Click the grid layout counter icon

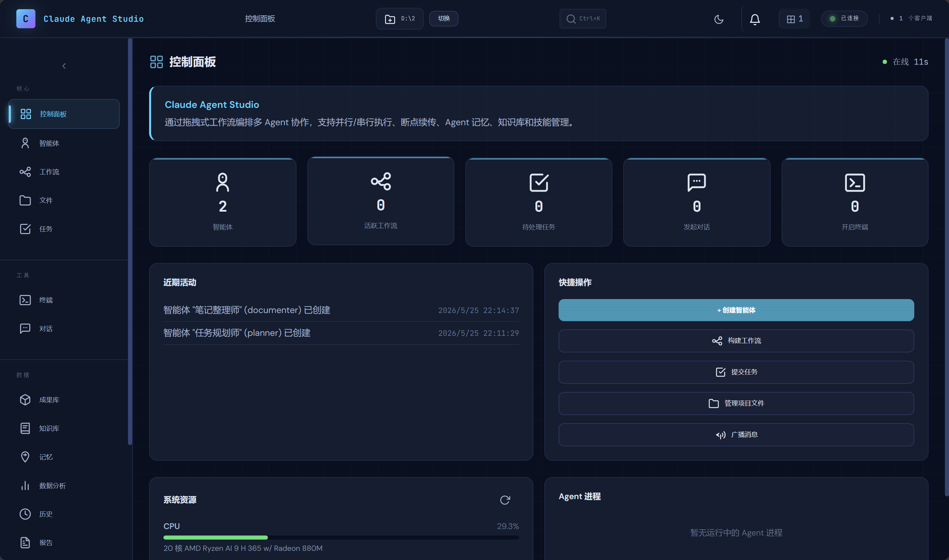pyautogui.click(x=794, y=19)
